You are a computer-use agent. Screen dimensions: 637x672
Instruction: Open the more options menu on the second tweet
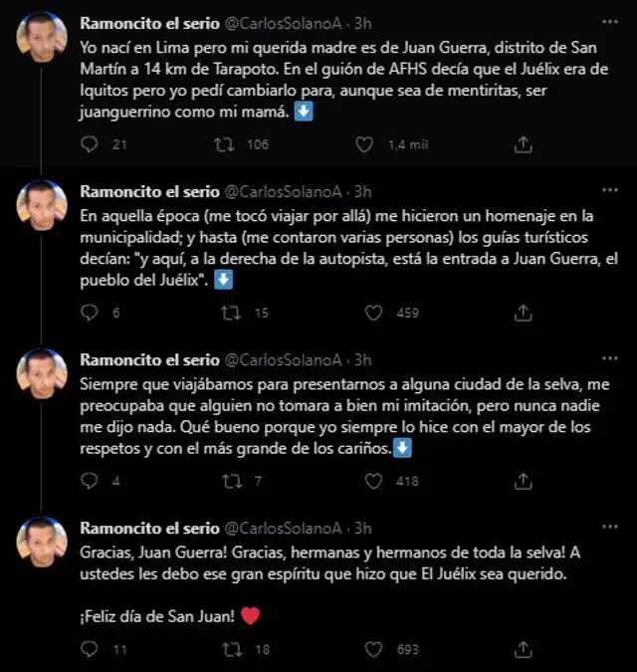coord(609,191)
